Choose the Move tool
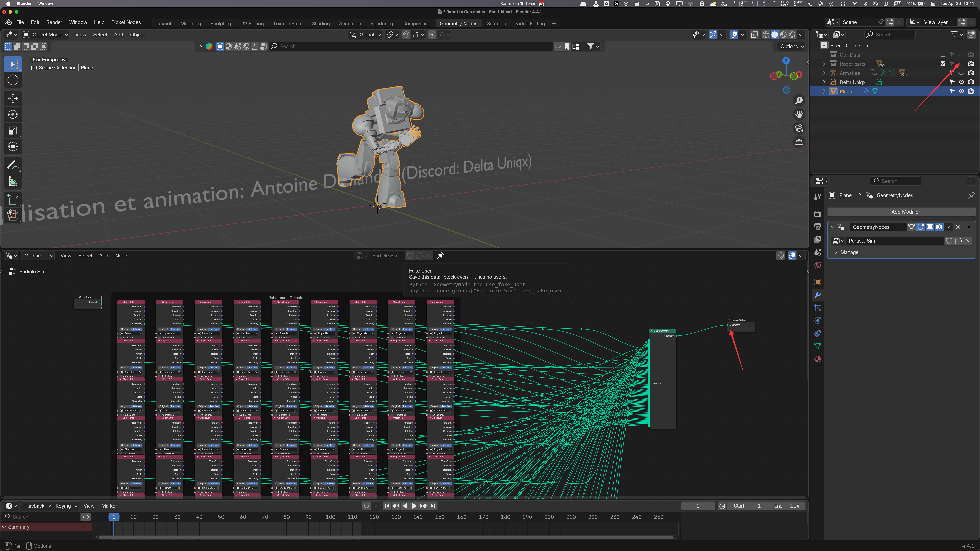 tap(13, 98)
